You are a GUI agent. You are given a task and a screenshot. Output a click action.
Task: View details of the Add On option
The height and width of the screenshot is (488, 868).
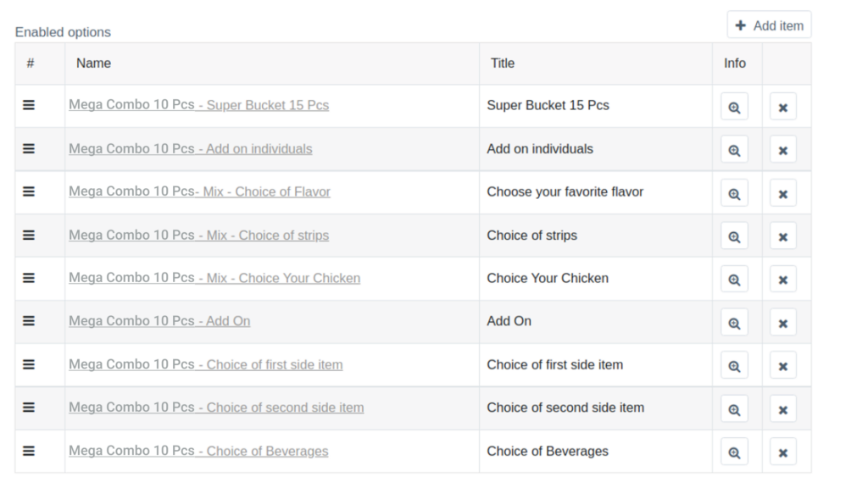click(734, 323)
